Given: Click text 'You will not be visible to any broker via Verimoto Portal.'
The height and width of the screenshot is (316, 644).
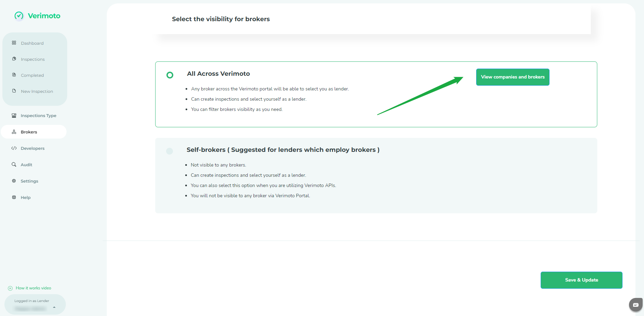Looking at the screenshot, I should click(250, 196).
